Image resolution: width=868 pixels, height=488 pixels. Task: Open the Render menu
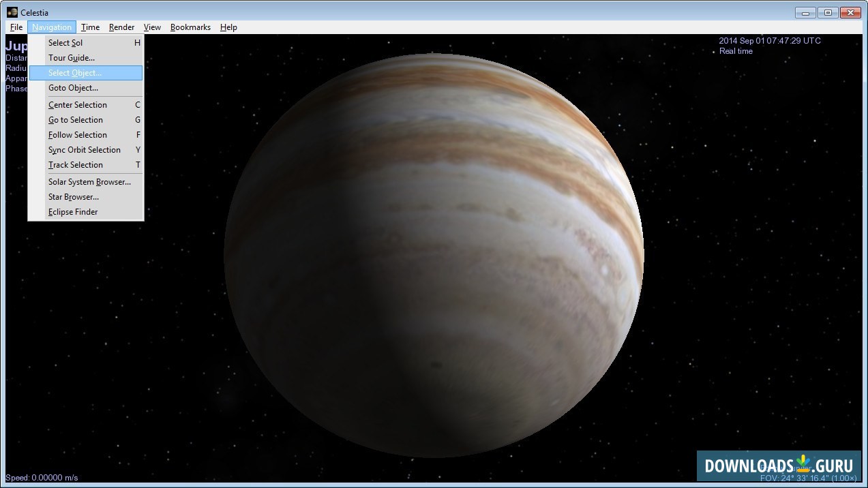121,27
